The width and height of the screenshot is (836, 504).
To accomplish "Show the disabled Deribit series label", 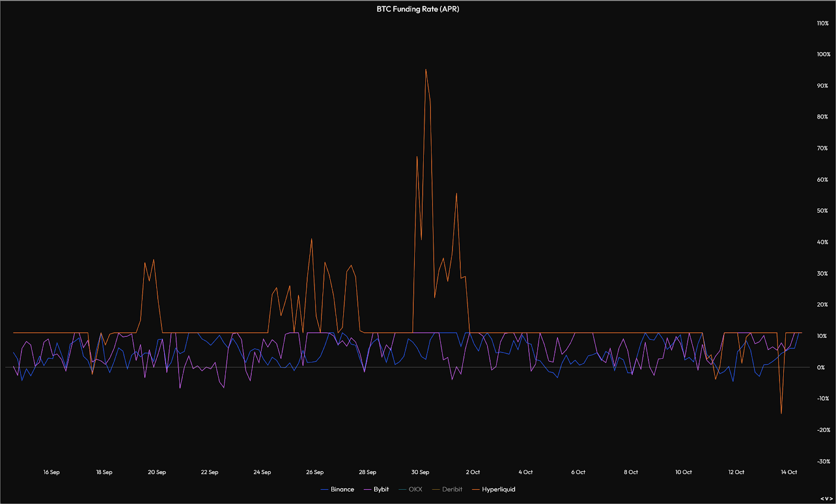I will (x=452, y=489).
